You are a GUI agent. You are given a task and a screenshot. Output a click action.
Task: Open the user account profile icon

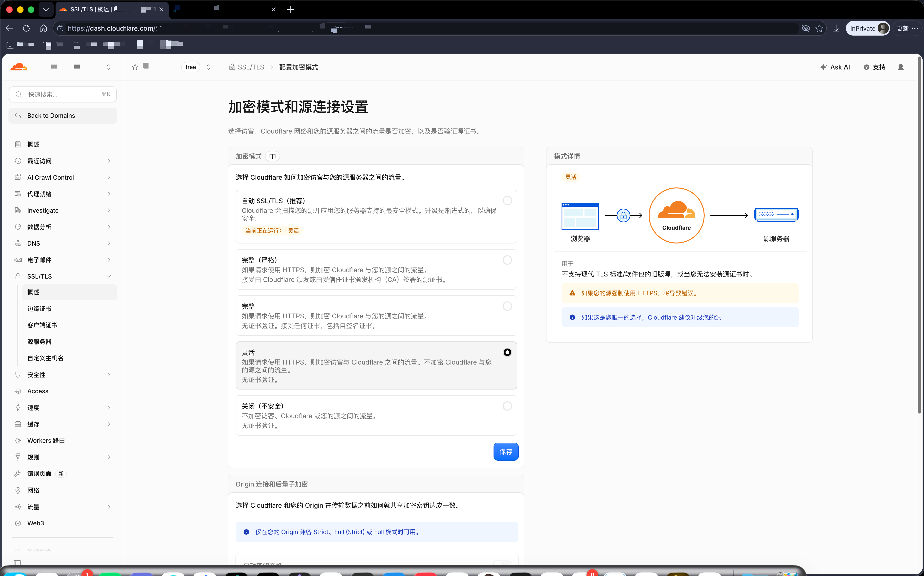(901, 67)
